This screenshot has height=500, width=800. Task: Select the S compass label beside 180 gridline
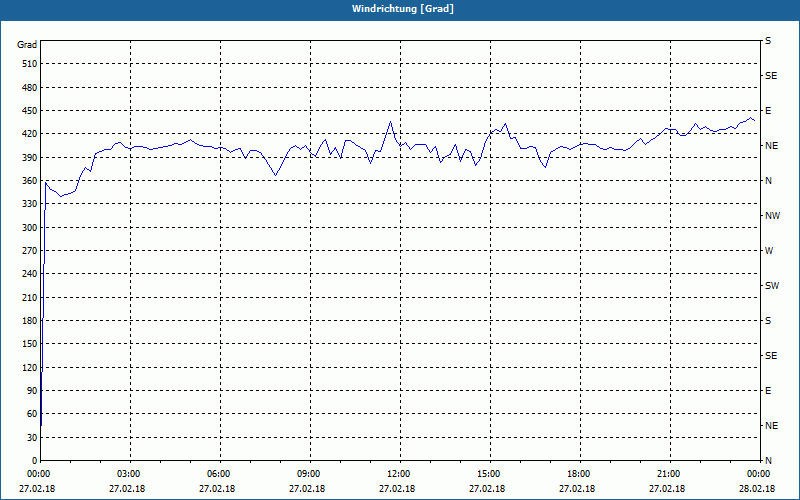click(768, 321)
